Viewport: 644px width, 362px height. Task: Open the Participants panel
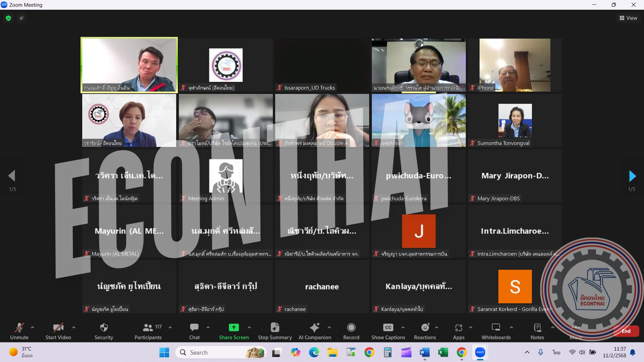coord(148,331)
